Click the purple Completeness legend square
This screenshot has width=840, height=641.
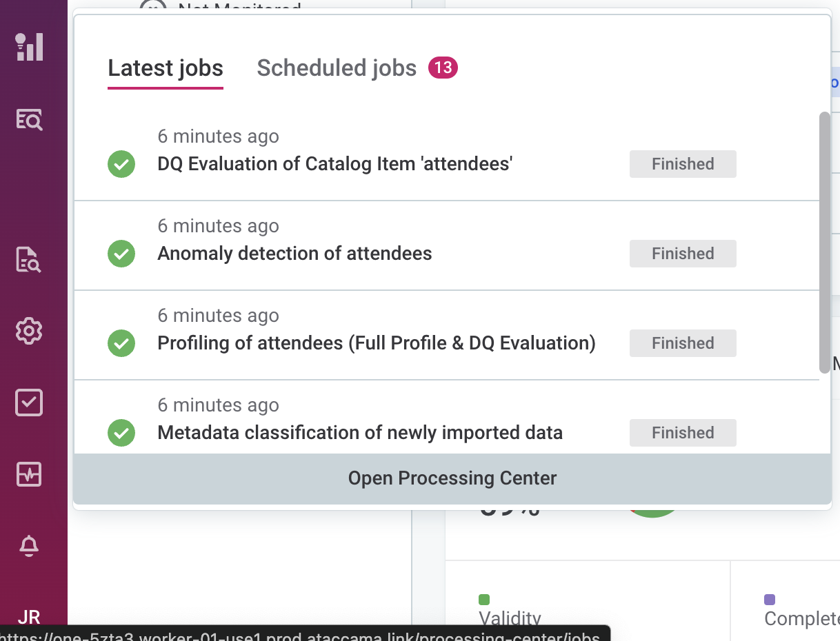(769, 599)
